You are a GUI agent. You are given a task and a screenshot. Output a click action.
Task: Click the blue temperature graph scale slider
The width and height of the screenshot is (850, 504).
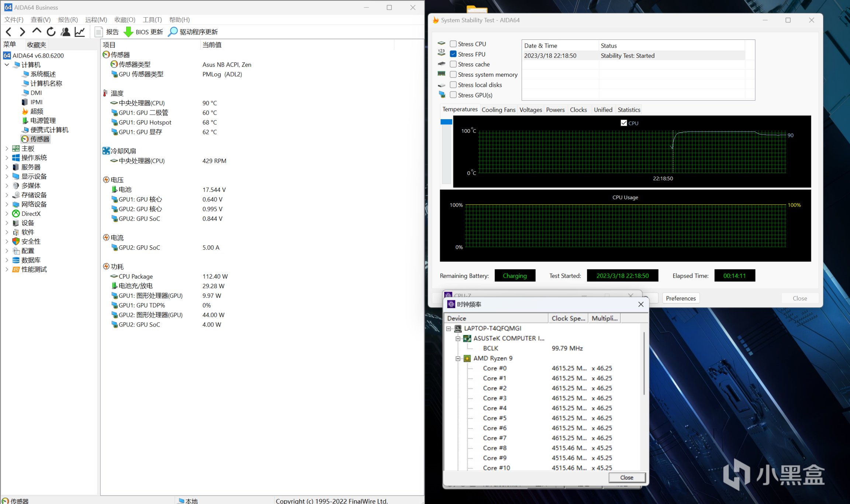(x=446, y=122)
